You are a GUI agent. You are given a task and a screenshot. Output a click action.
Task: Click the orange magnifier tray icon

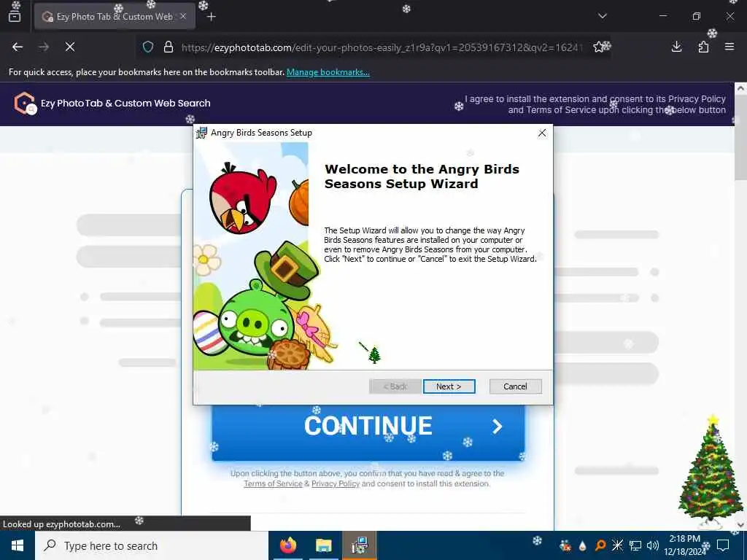(600, 545)
